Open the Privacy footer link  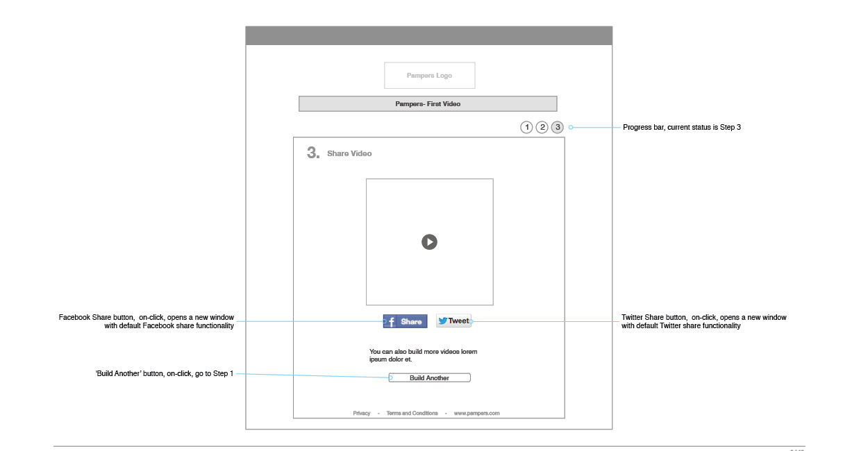362,414
